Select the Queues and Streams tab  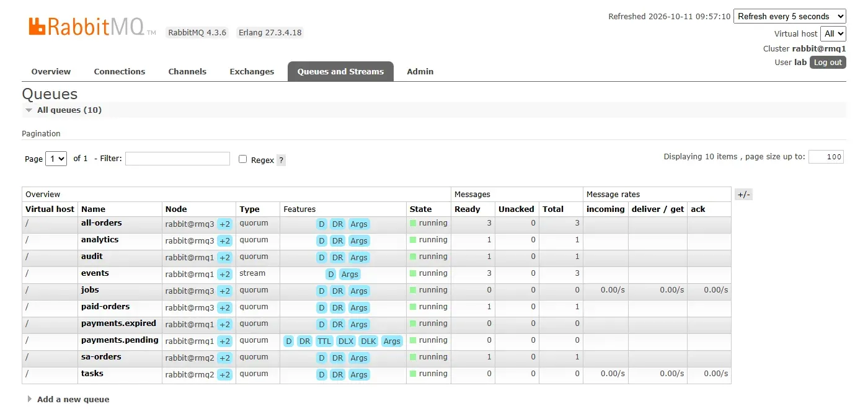point(340,71)
